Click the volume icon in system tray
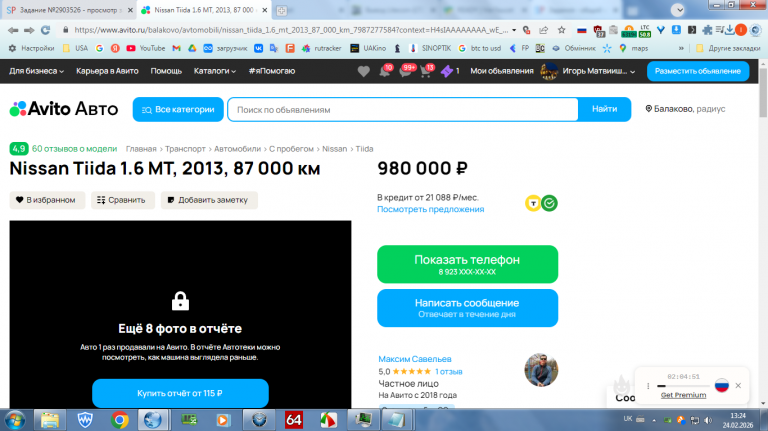Viewport: 768px width, 431px height. 708,420
